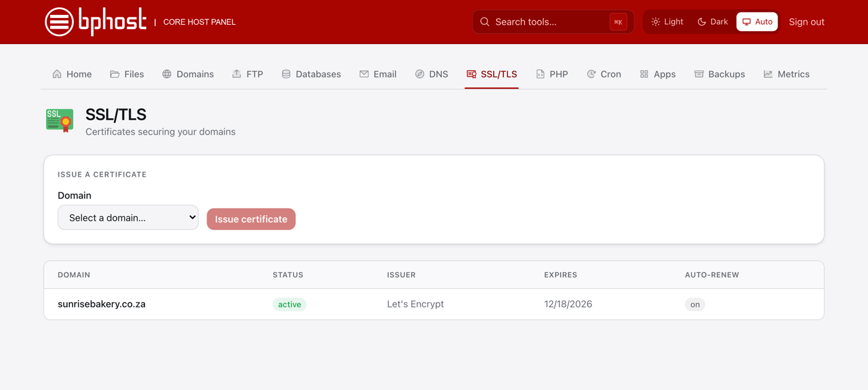Click the AUTO-RENEW column header
Screen dimensions: 868x390
(712, 275)
